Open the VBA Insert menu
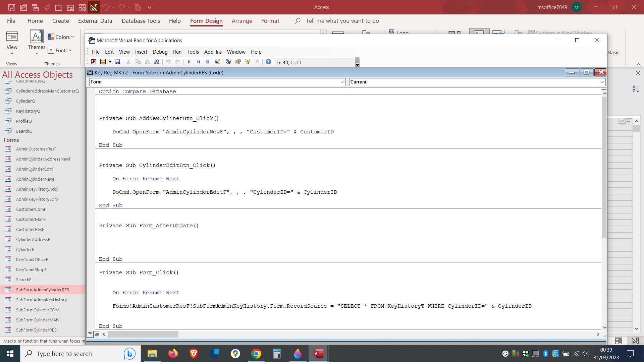 141,52
